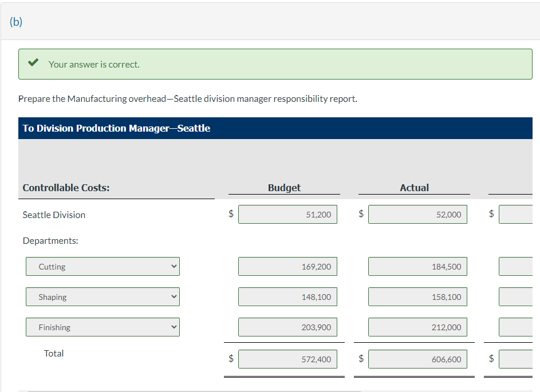Viewport: 540px width, 392px height.
Task: Select the Seattle Division budget field showing 51,200
Action: (x=287, y=214)
